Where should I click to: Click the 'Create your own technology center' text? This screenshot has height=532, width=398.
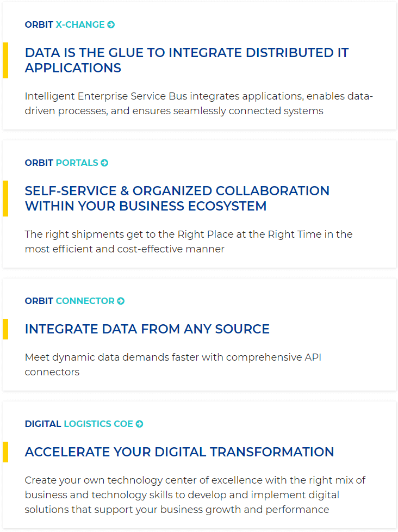[x=195, y=494]
